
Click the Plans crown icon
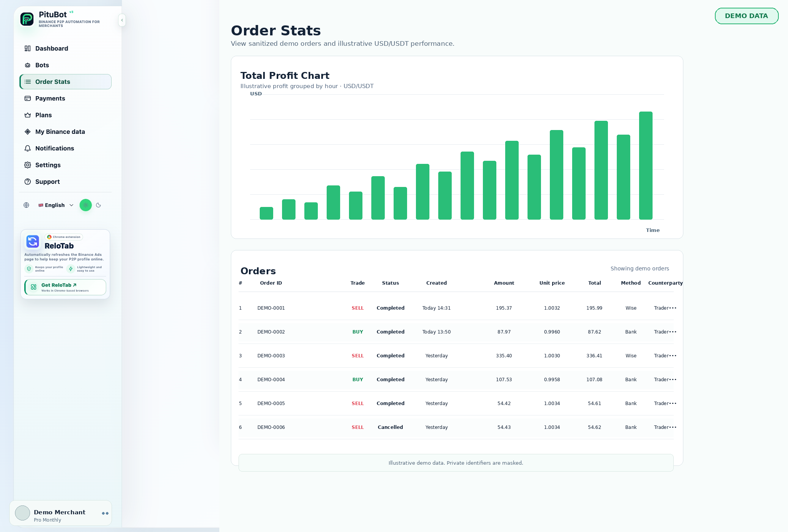coord(28,115)
